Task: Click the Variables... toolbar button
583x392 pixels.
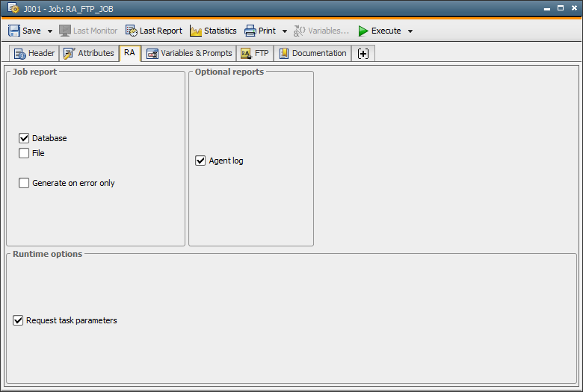Action: click(x=321, y=31)
